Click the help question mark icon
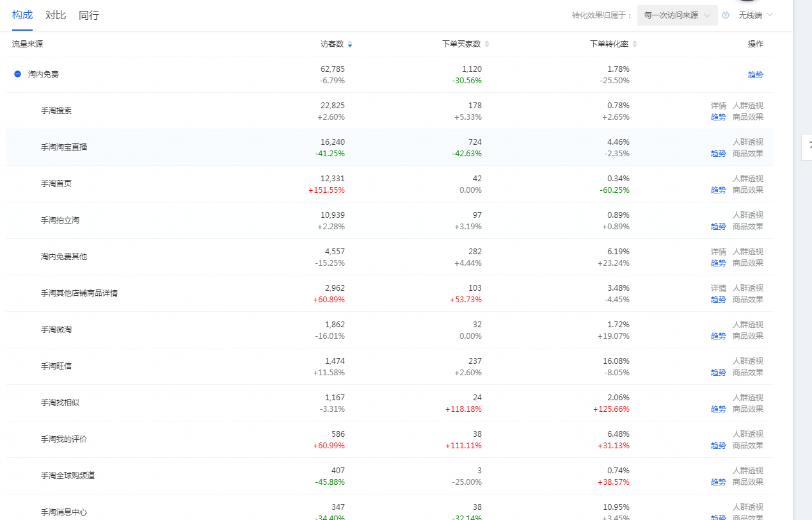812x520 pixels. [x=726, y=15]
